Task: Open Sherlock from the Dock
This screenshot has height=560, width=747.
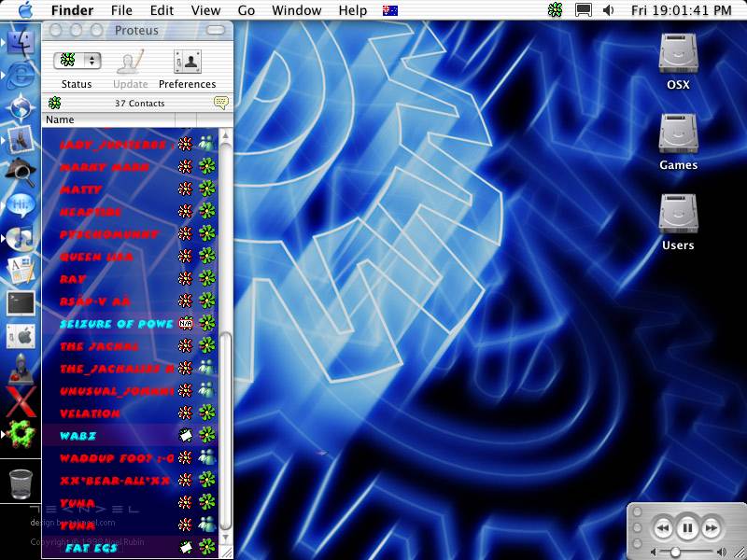Action: [20, 173]
